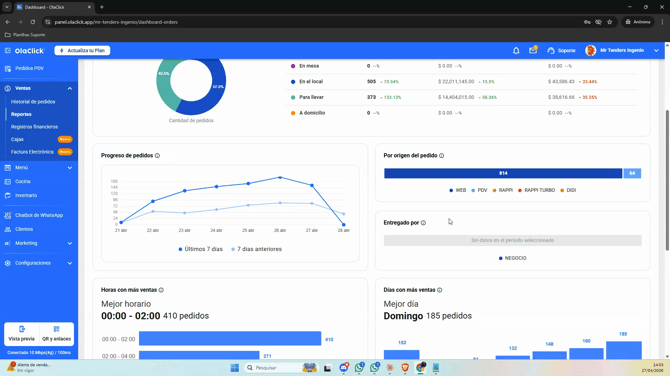Open the messages inbox icon
This screenshot has height=376, width=670.
pos(533,50)
